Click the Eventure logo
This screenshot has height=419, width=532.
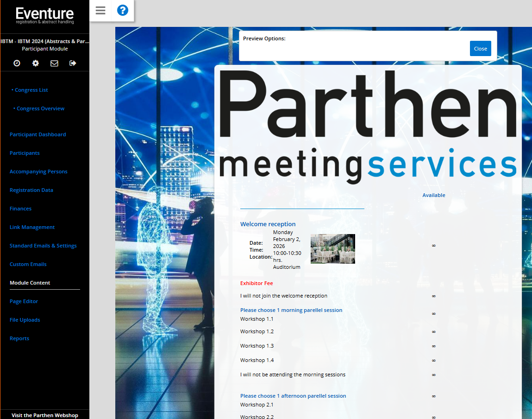point(45,16)
